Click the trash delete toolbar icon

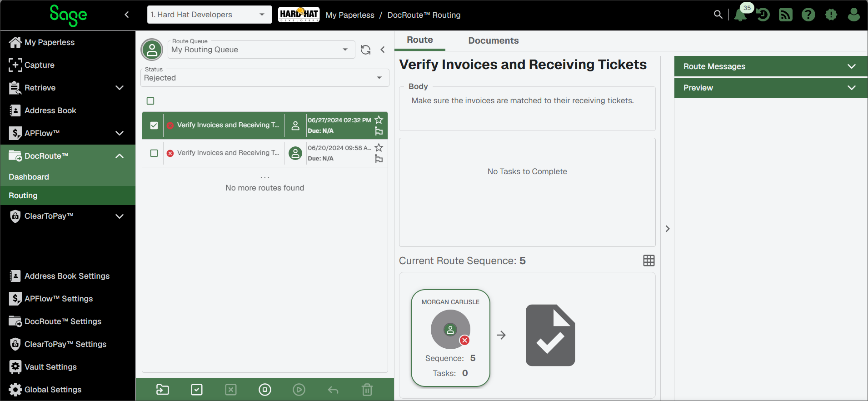tap(367, 390)
